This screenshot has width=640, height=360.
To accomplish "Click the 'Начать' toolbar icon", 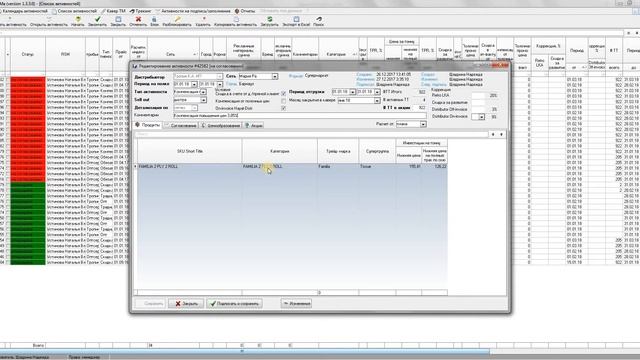I will click(78, 21).
